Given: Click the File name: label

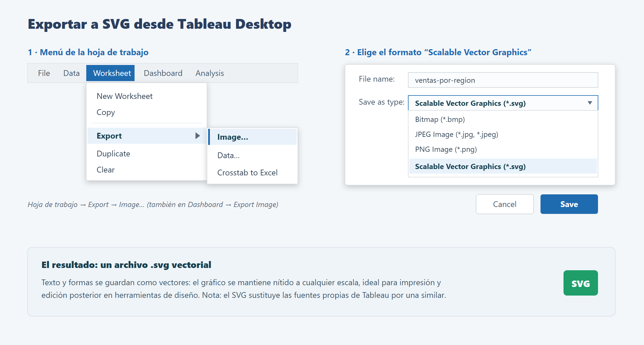Looking at the screenshot, I should (x=377, y=79).
